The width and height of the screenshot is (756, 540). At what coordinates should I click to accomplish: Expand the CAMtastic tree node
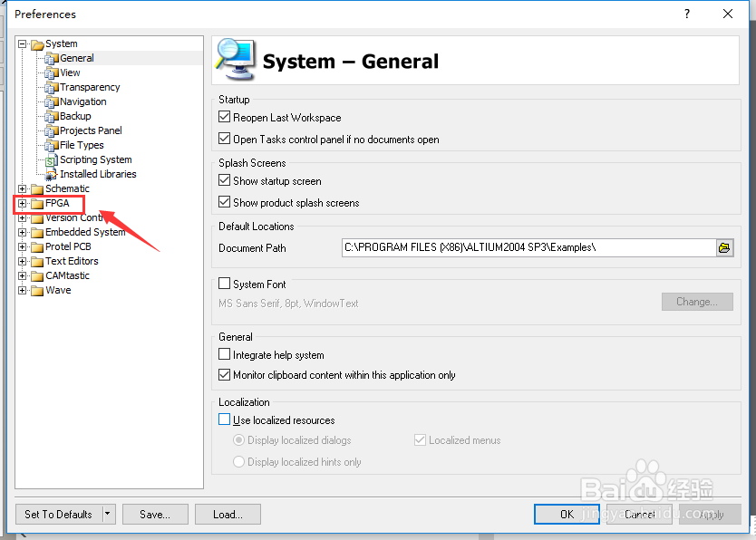22,276
